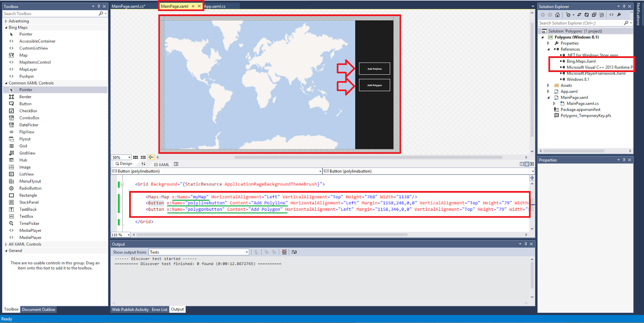This screenshot has height=323, width=644.
Task: Click Collapse All icon in Solution Explorer
Action: [x=594, y=15]
